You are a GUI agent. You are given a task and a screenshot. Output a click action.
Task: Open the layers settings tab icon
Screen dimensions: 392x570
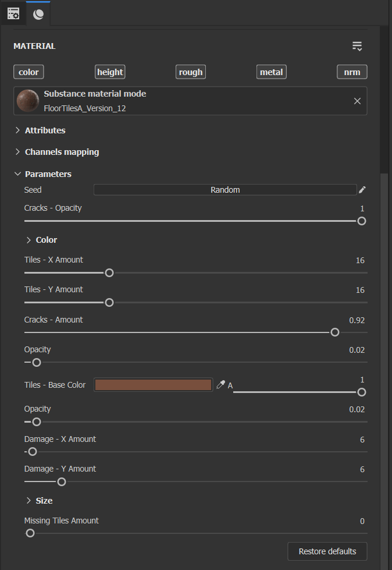pos(13,13)
